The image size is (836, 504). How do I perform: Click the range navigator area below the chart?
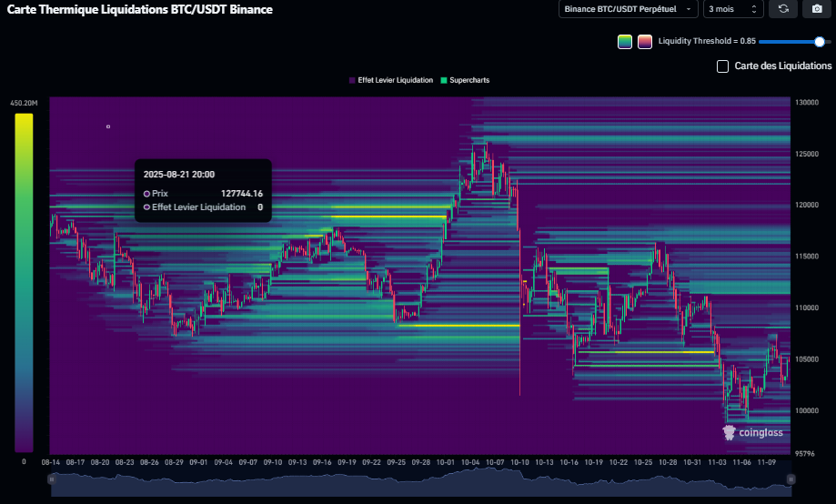(421, 481)
